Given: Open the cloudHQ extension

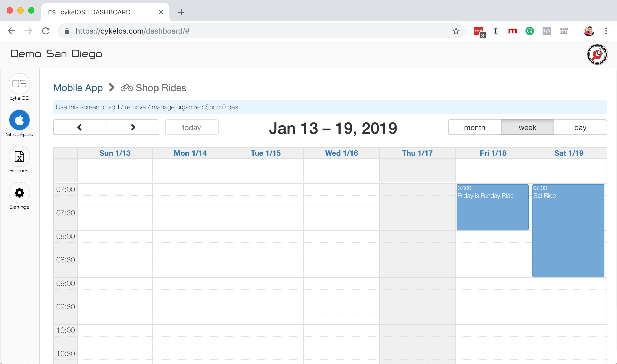Looking at the screenshot, I should (x=564, y=31).
